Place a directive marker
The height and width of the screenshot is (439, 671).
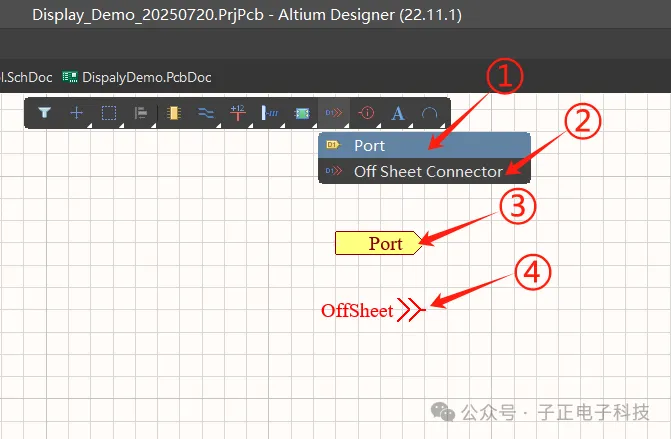(366, 113)
